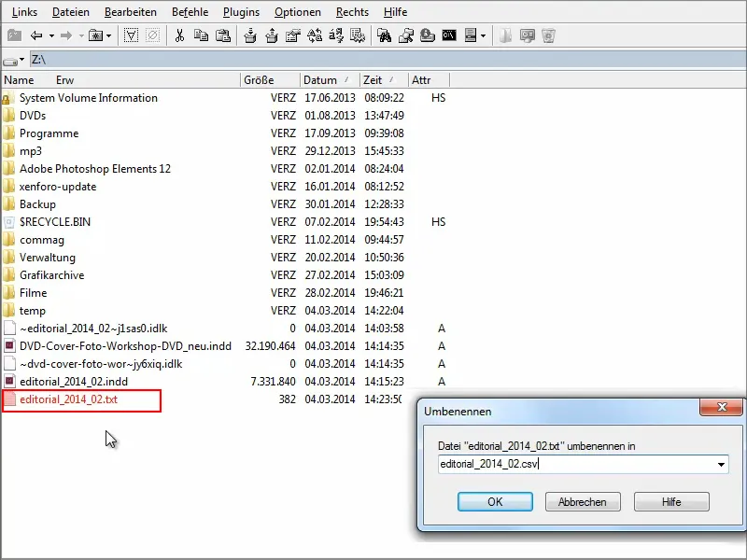Click the pack files archive icon

click(x=249, y=35)
